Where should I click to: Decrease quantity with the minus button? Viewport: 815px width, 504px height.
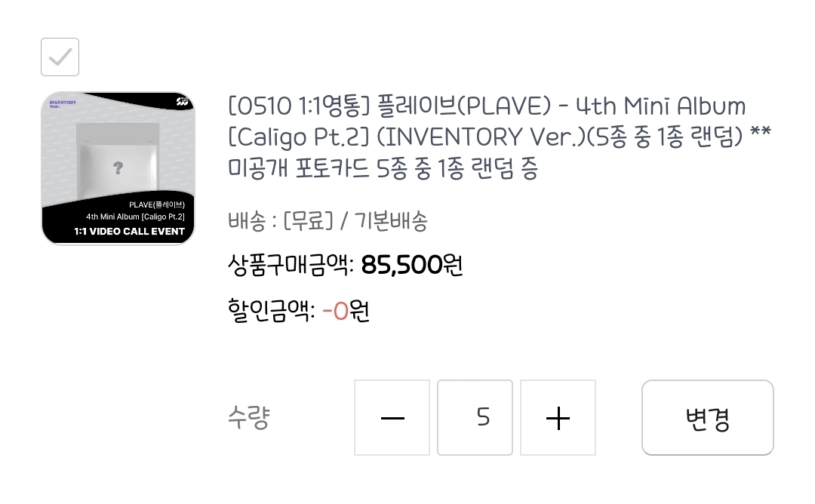(392, 418)
